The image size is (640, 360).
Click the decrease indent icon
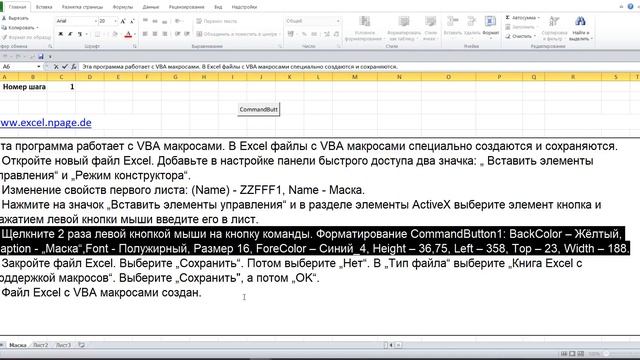(178, 34)
